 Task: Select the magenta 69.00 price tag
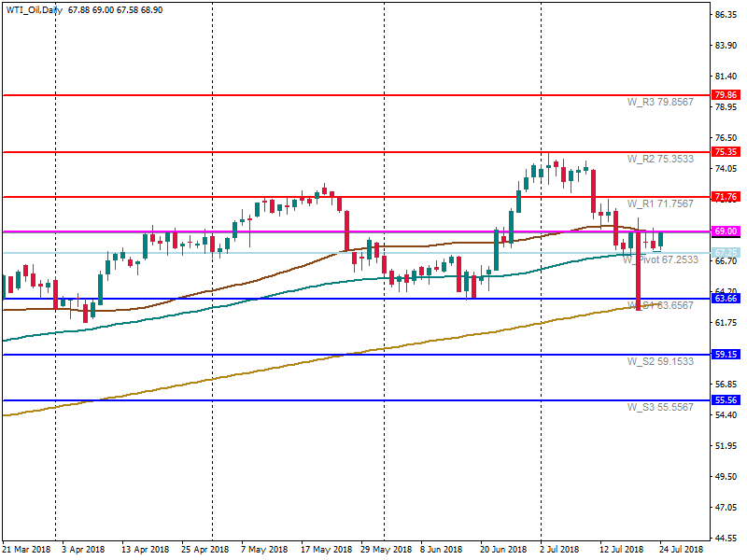(726, 231)
